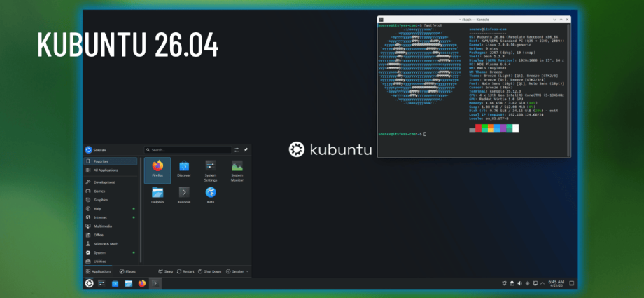Viewport: 644px width, 298px height.
Task: Click Konsole terminal vertical scrollbar
Action: coord(568,90)
